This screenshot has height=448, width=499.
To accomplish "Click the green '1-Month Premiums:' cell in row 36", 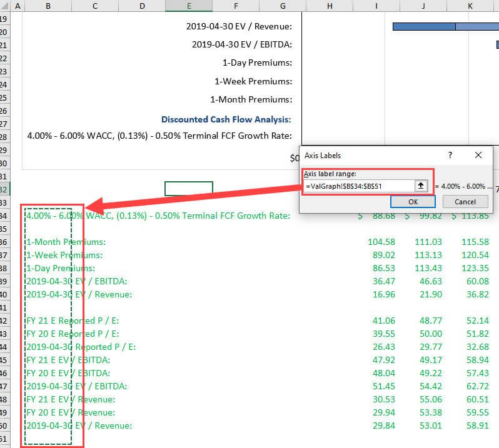I will tap(66, 242).
